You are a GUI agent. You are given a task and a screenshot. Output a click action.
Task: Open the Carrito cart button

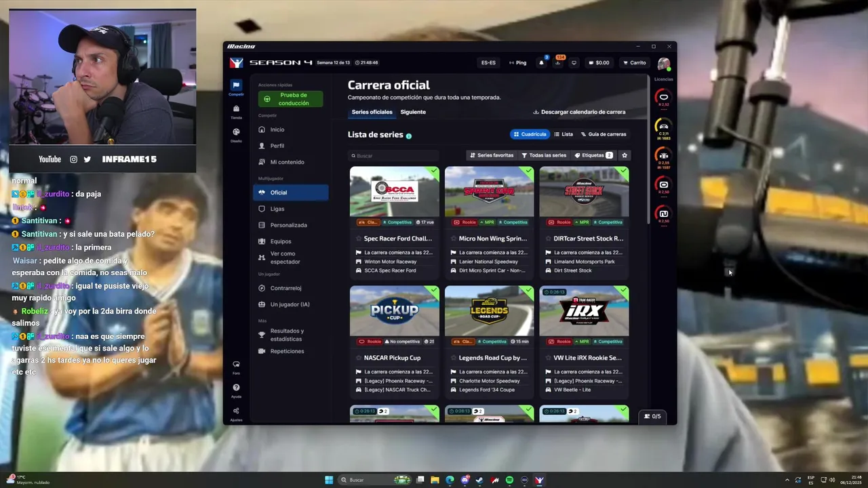(x=635, y=62)
